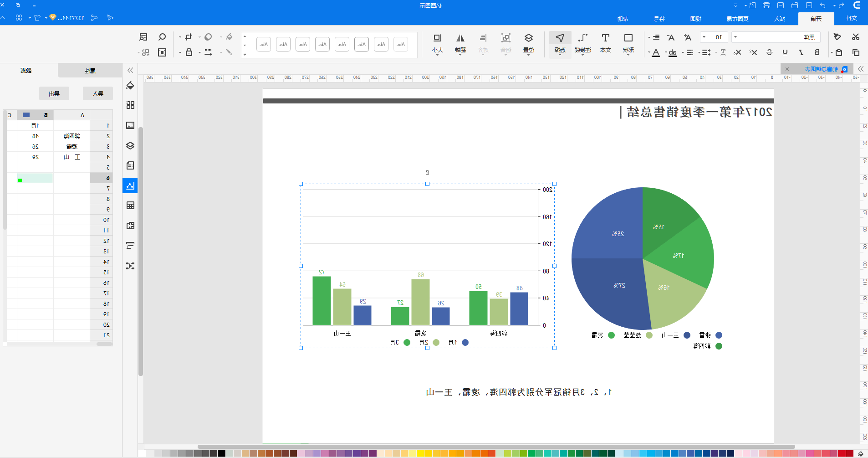The width and height of the screenshot is (868, 458).
Task: Switch to the 页面布局 Page Layout tab
Action: point(738,19)
